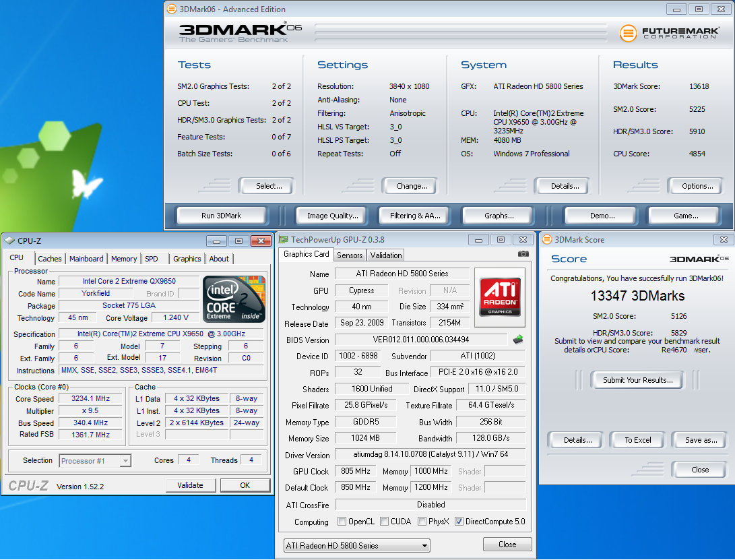Click the To Excel button
Image resolution: width=735 pixels, height=560 pixels.
[637, 441]
